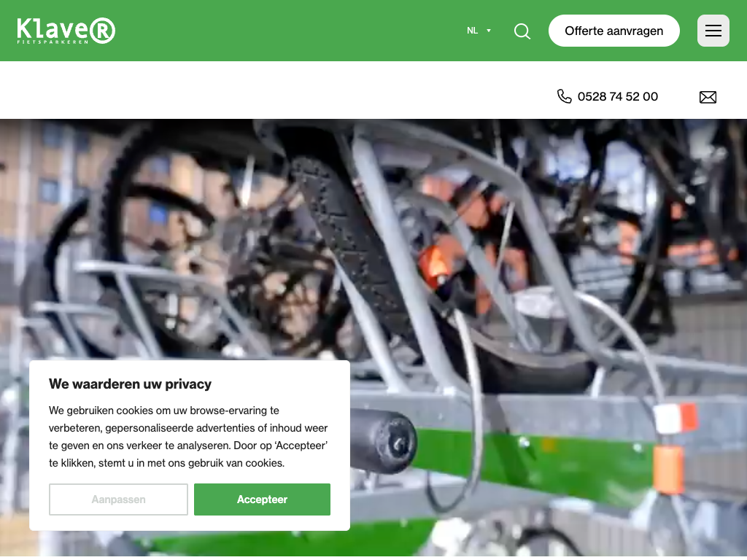Open the hamburger menu button

[713, 31]
